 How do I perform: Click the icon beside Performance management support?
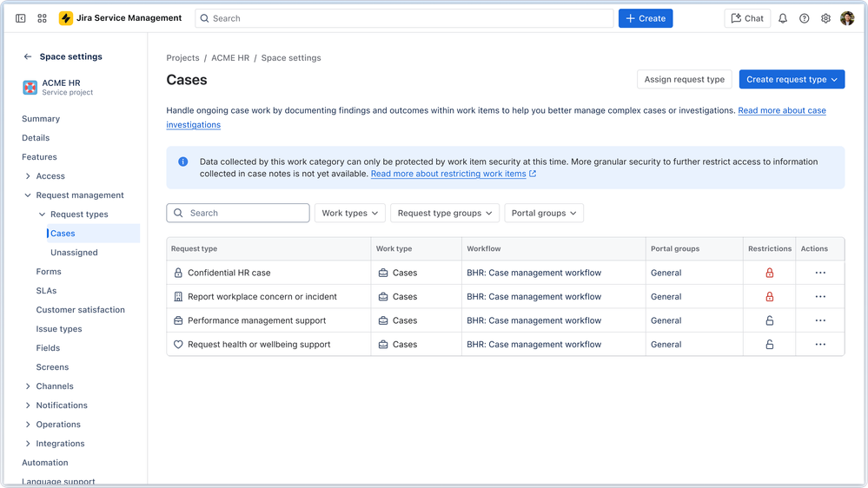(178, 320)
